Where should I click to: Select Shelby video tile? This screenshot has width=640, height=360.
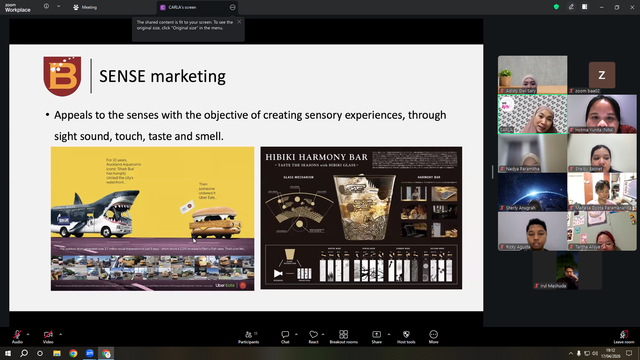[602, 153]
